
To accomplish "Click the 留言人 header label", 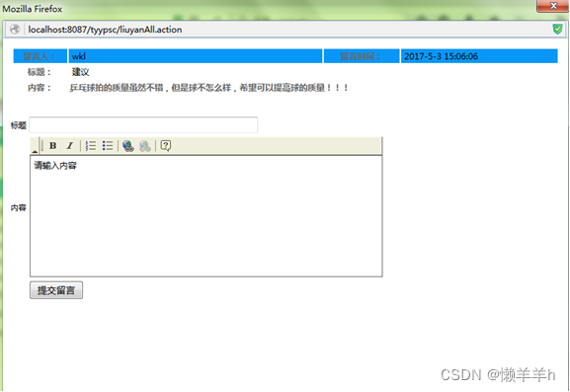I will [39, 56].
